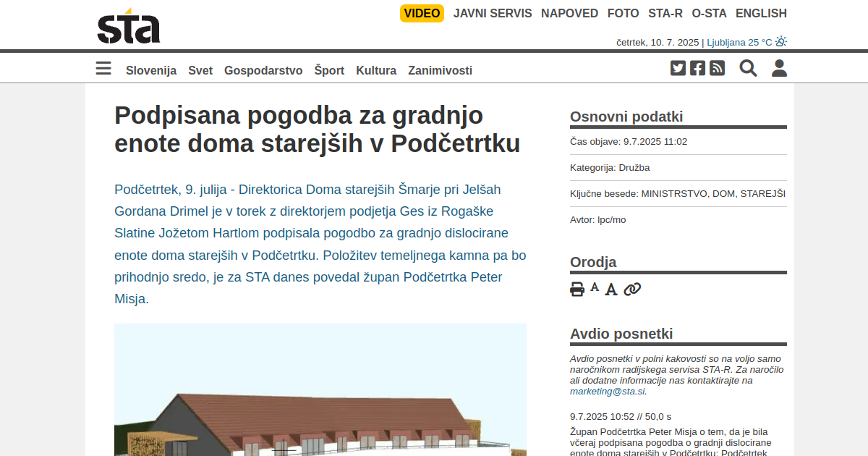The width and height of the screenshot is (868, 456).
Task: Click the search magnifier icon
Action: tap(748, 68)
